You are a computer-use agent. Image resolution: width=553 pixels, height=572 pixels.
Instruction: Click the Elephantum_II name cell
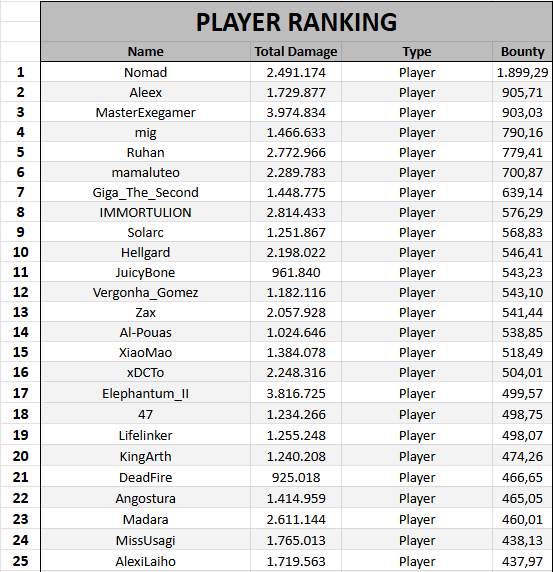[146, 393]
